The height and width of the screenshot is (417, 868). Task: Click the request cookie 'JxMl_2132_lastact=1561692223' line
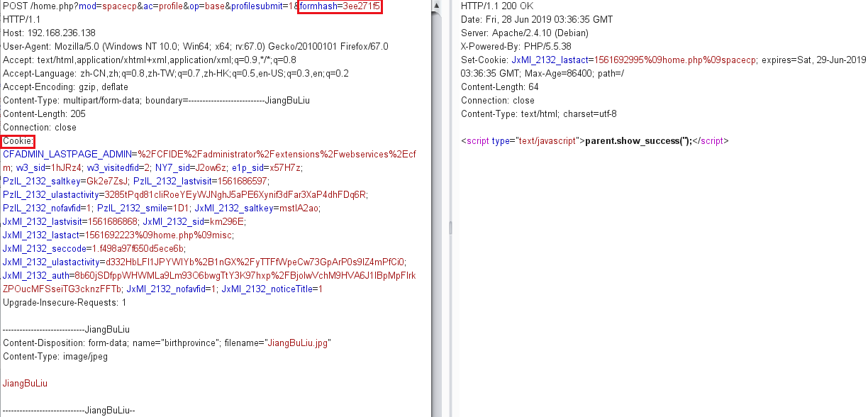point(118,235)
